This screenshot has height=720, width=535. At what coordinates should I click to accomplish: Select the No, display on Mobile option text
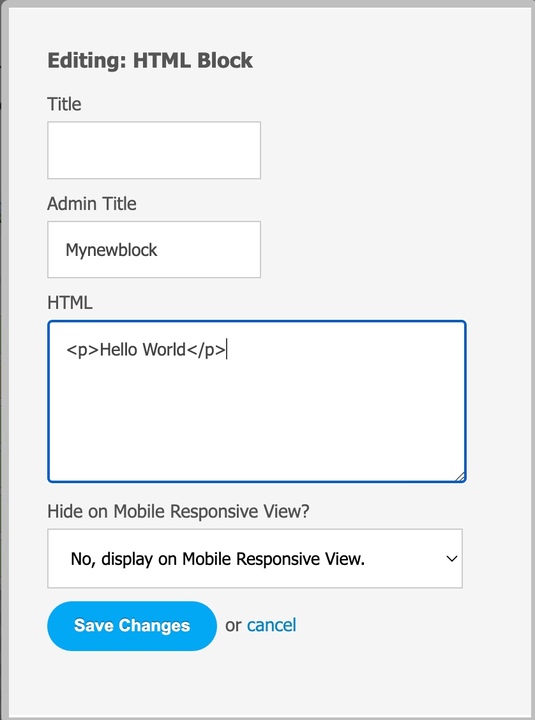(218, 559)
